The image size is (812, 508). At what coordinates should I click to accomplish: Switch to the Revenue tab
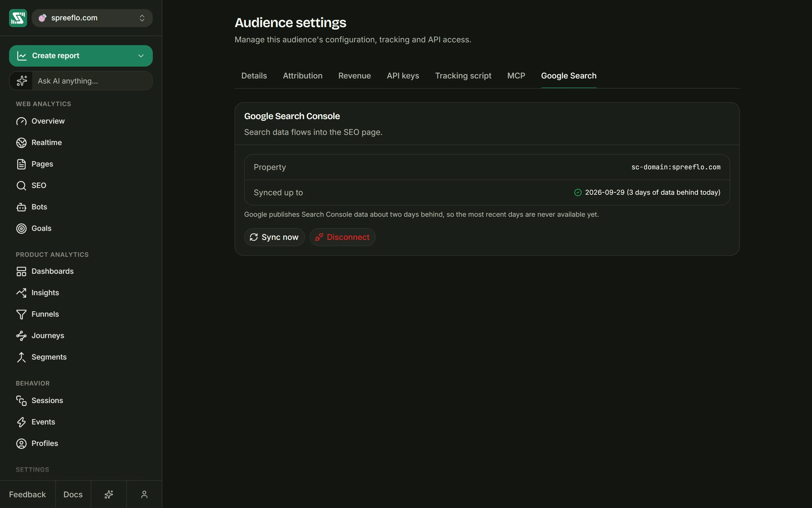354,76
